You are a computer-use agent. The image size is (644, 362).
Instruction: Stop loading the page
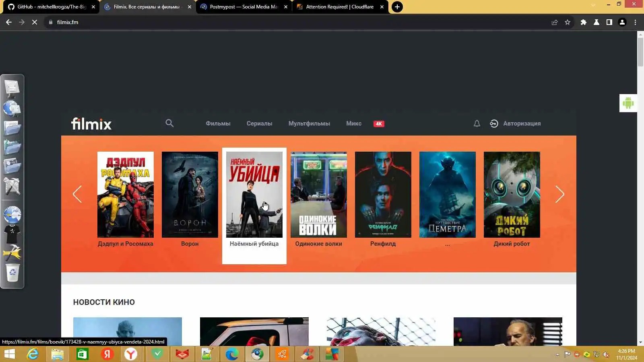pyautogui.click(x=35, y=22)
